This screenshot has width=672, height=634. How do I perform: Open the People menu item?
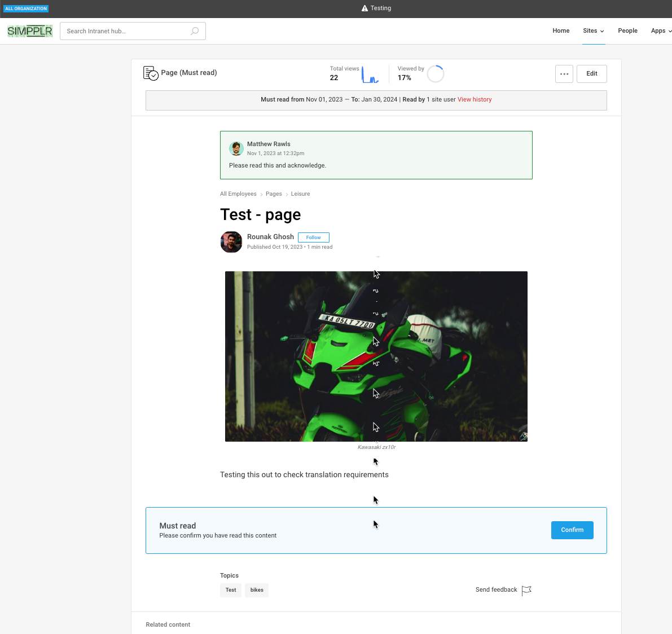tap(628, 31)
